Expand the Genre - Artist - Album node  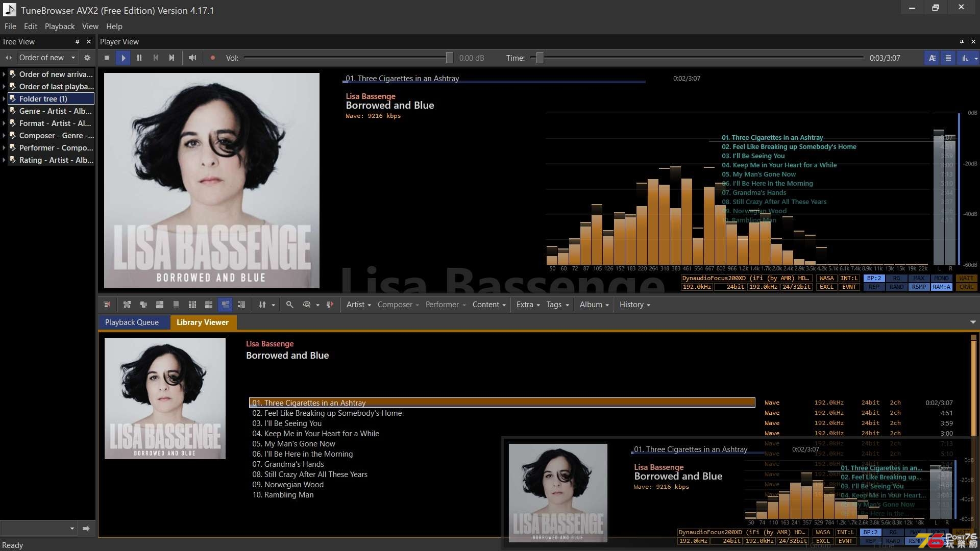[4, 111]
